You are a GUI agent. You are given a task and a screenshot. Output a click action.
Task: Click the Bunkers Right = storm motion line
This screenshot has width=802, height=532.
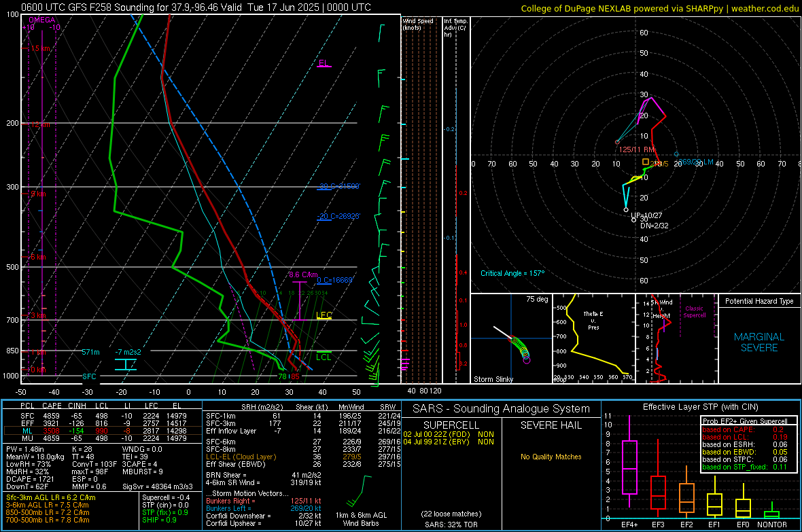tap(264, 501)
